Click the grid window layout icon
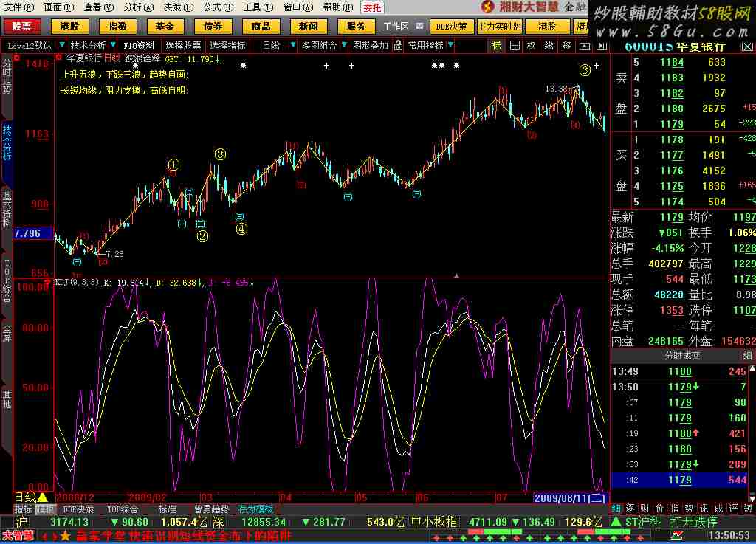756x544 pixels. pos(515,45)
